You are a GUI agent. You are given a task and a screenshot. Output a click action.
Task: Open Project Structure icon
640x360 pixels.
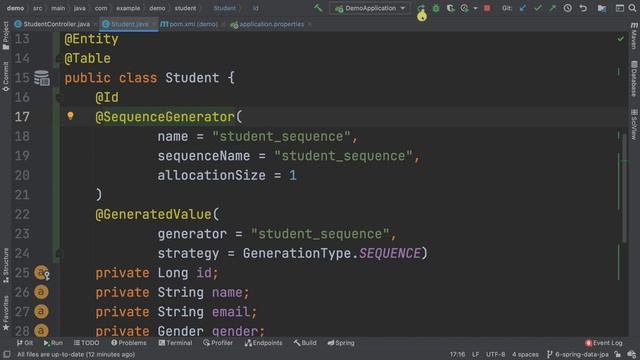tap(602, 8)
